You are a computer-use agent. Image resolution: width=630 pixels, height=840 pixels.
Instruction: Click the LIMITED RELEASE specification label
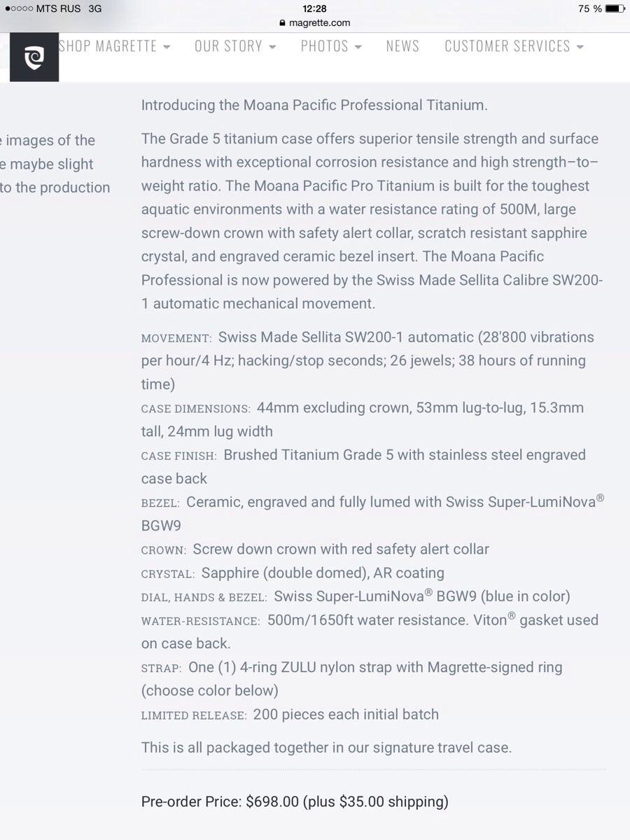(x=193, y=715)
